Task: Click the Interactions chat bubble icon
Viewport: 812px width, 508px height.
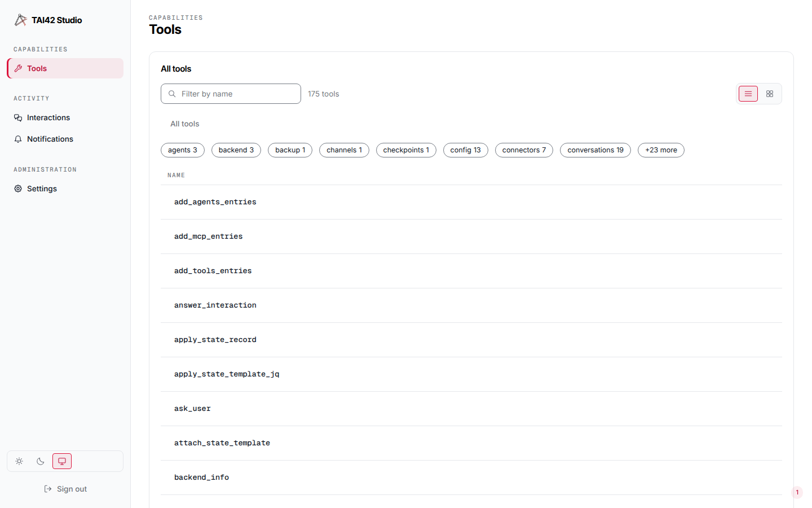Action: pyautogui.click(x=18, y=117)
